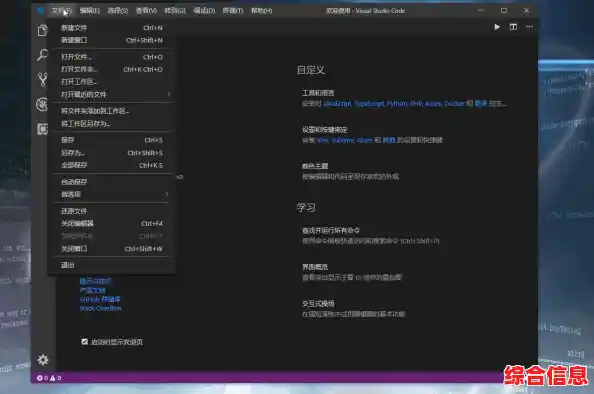
Task: Open the Source Control branch icon
Action: (42, 80)
